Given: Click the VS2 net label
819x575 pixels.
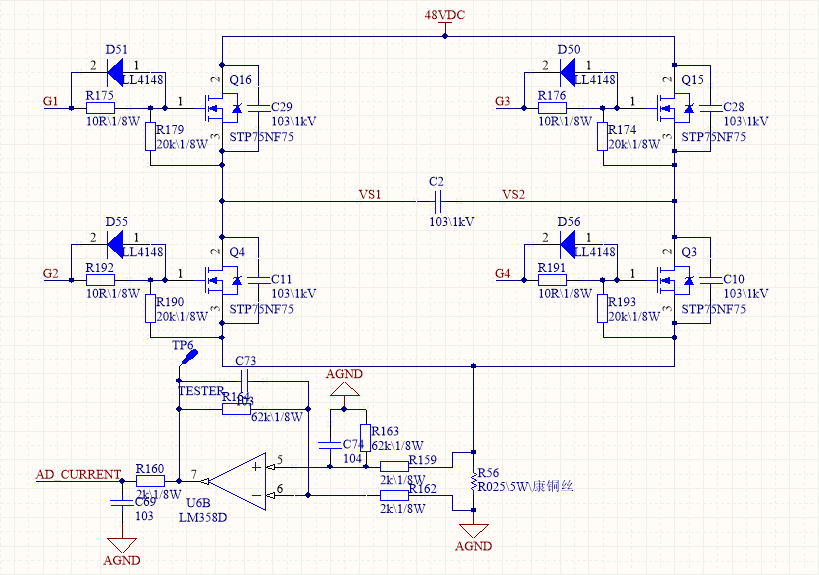Looking at the screenshot, I should click(x=513, y=194).
